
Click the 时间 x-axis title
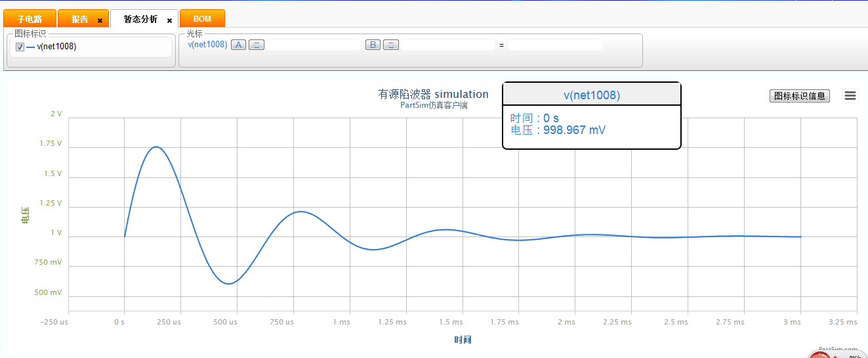[x=463, y=340]
